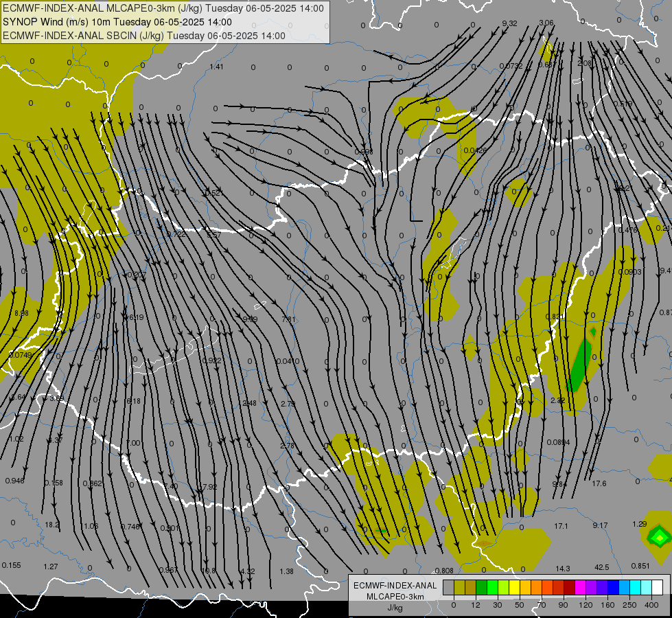Click the map value 10.8
The width and height of the screenshot is (672, 618).
[x=208, y=571]
